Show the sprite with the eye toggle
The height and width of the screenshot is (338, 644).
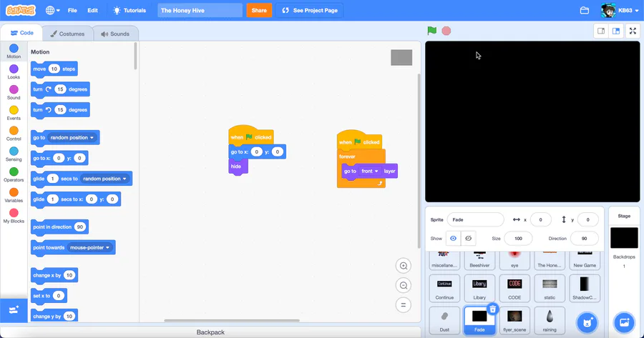coord(453,239)
